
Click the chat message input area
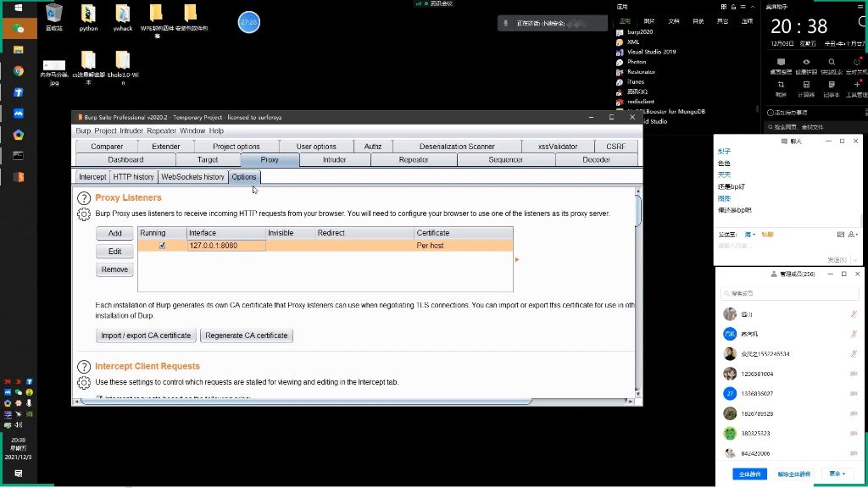coord(789,246)
